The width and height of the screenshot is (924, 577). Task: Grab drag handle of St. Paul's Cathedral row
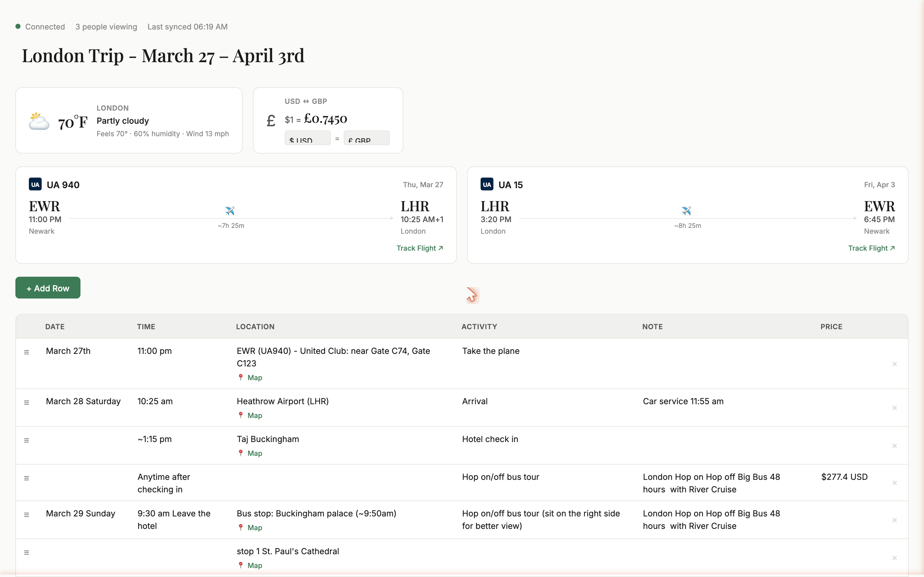click(x=27, y=552)
